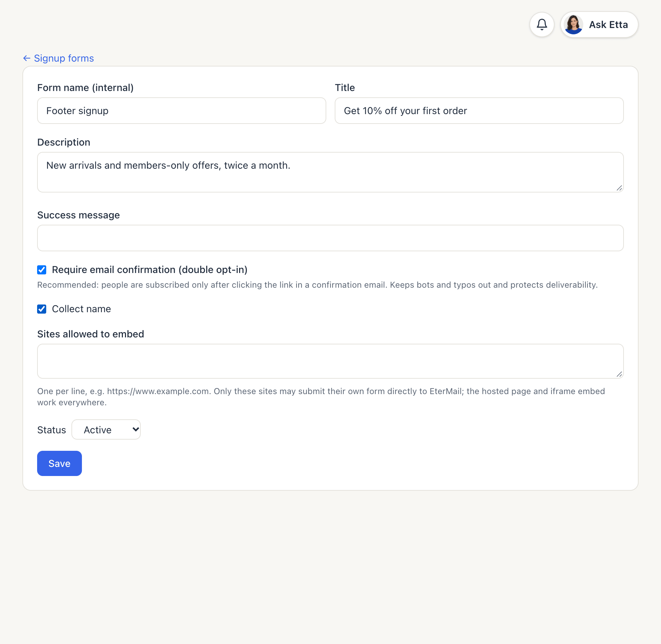This screenshot has width=661, height=644.
Task: Click the double opt-in recommendation text
Action: click(x=318, y=285)
